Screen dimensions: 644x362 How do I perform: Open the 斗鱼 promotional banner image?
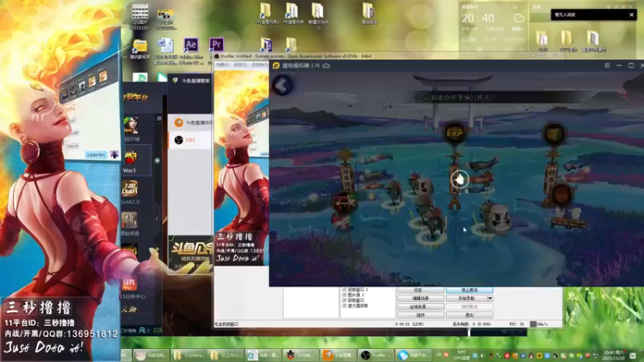coord(190,254)
